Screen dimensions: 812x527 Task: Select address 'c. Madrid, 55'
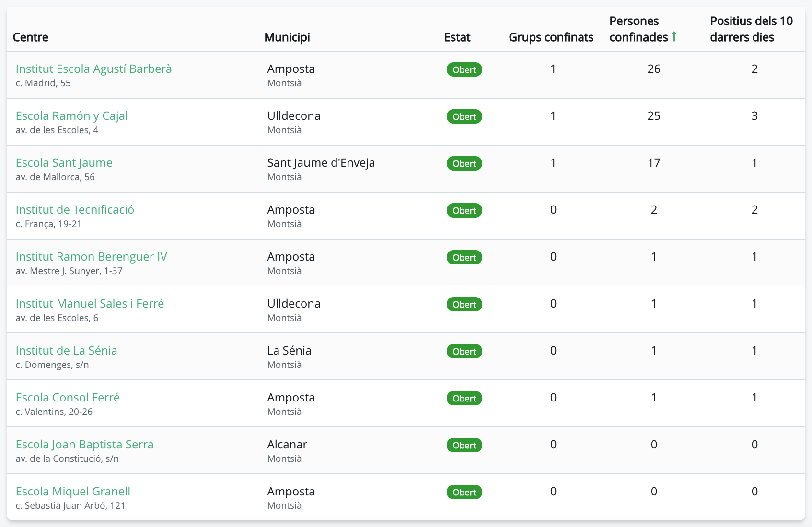tap(43, 83)
